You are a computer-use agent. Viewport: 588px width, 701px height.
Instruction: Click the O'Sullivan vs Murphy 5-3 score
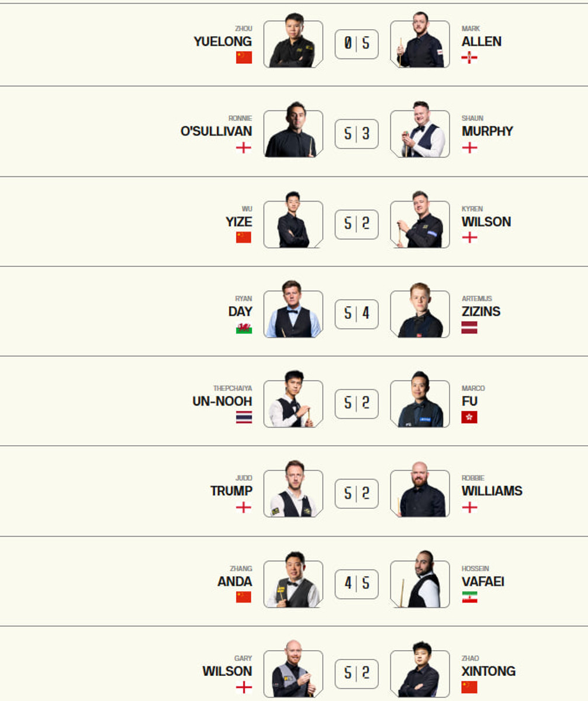(x=357, y=134)
